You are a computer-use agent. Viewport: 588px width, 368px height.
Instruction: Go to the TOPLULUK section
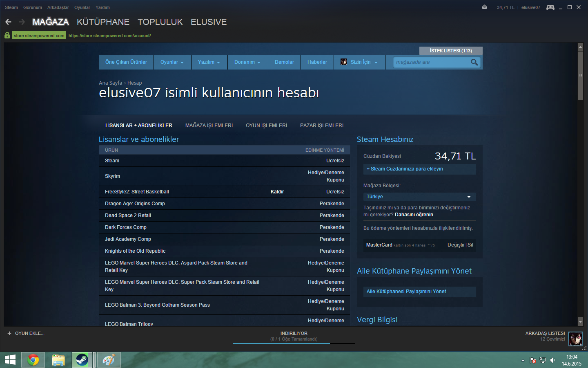coord(160,22)
